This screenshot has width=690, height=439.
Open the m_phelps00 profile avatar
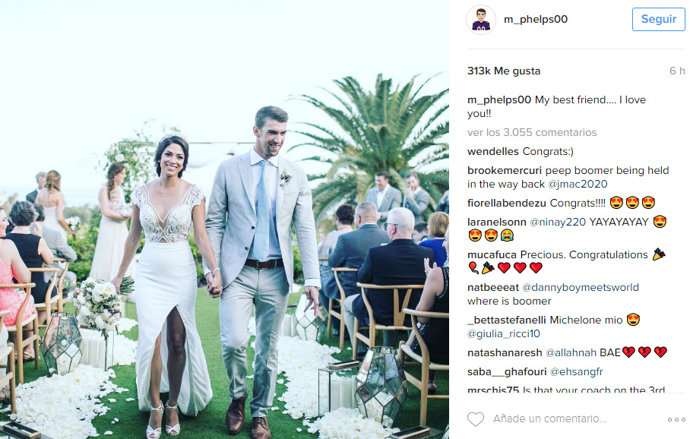[481, 20]
